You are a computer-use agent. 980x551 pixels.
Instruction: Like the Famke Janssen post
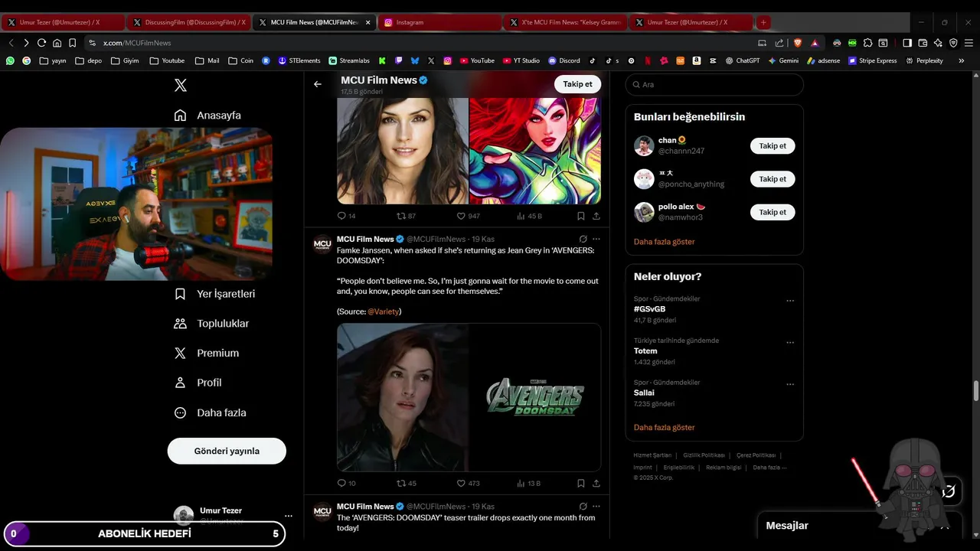pos(461,484)
